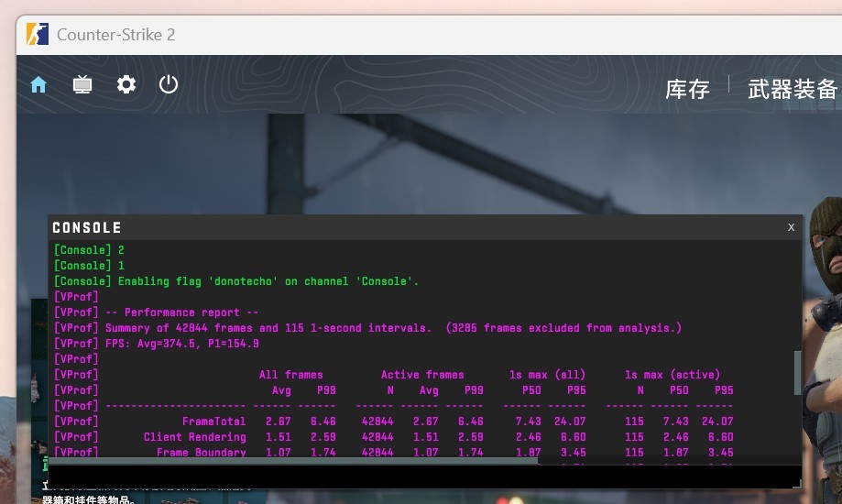Click the Frame Boundary row label
The image size is (842, 504).
[x=201, y=453]
